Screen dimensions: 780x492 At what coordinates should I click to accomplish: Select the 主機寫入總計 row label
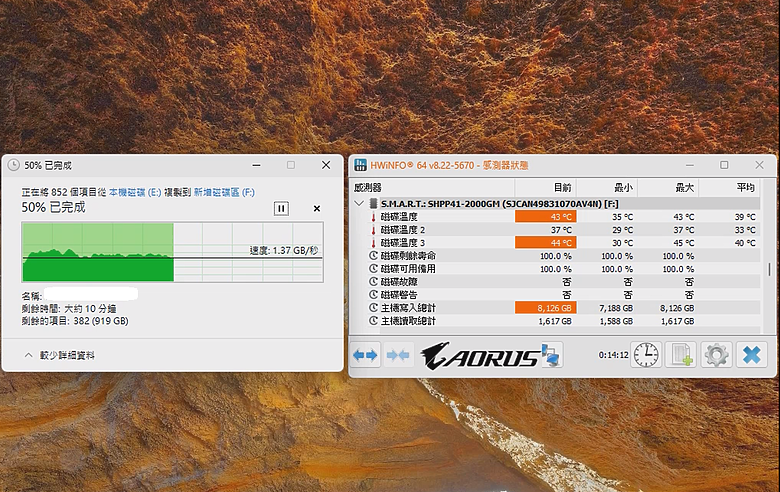(x=408, y=308)
